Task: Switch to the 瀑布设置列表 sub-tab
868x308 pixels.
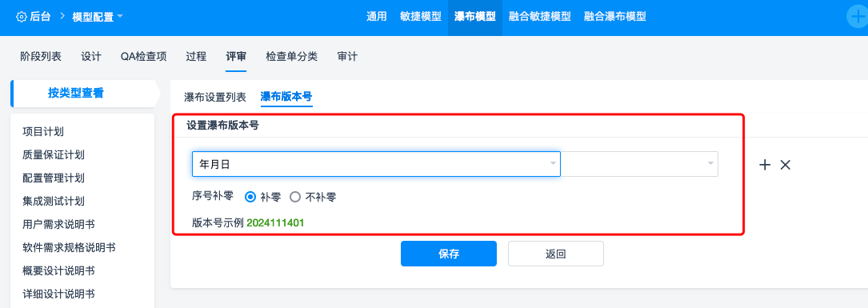Action: tap(214, 97)
